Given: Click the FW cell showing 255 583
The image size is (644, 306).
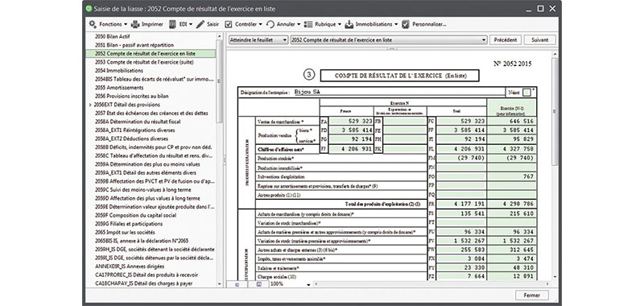Looking at the screenshot, I should [x=461, y=250].
